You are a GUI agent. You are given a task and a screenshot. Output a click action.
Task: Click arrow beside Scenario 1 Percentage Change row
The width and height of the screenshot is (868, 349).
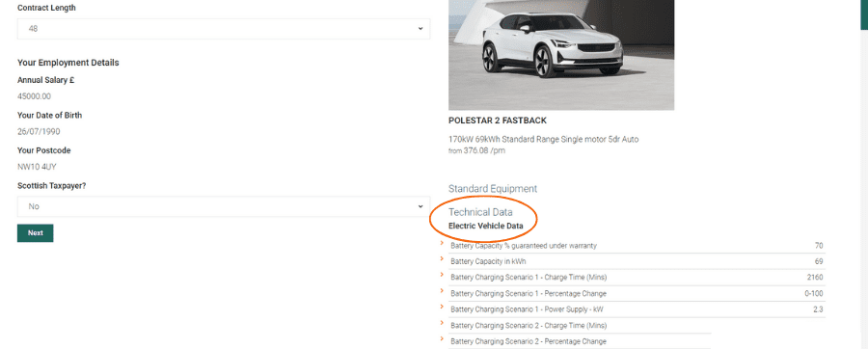click(x=442, y=291)
